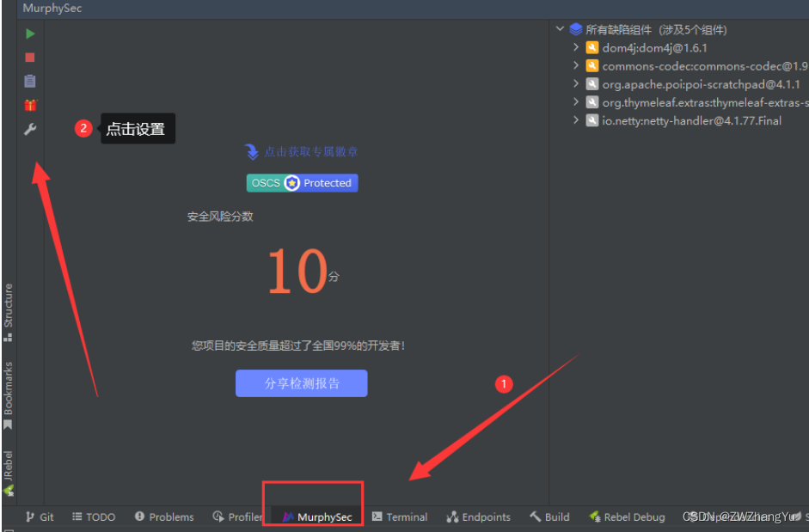Image resolution: width=809 pixels, height=532 pixels.
Task: Open the Git tool window tab
Action: pyautogui.click(x=40, y=517)
